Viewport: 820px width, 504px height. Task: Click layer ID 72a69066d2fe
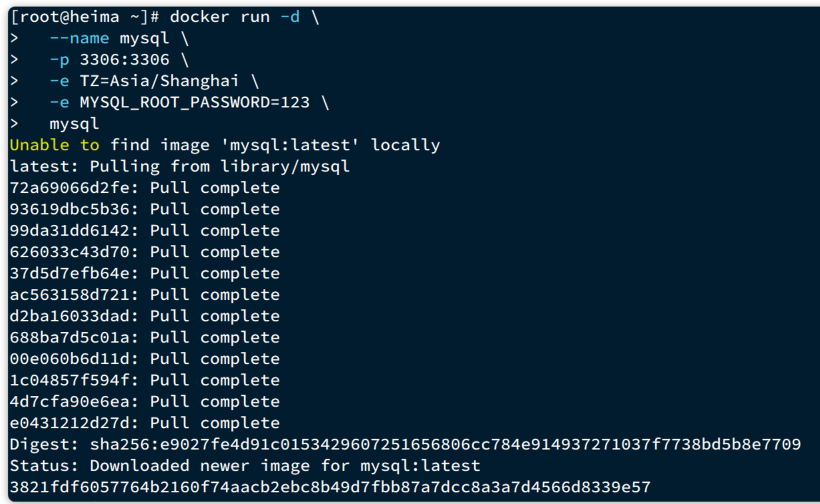[70, 188]
